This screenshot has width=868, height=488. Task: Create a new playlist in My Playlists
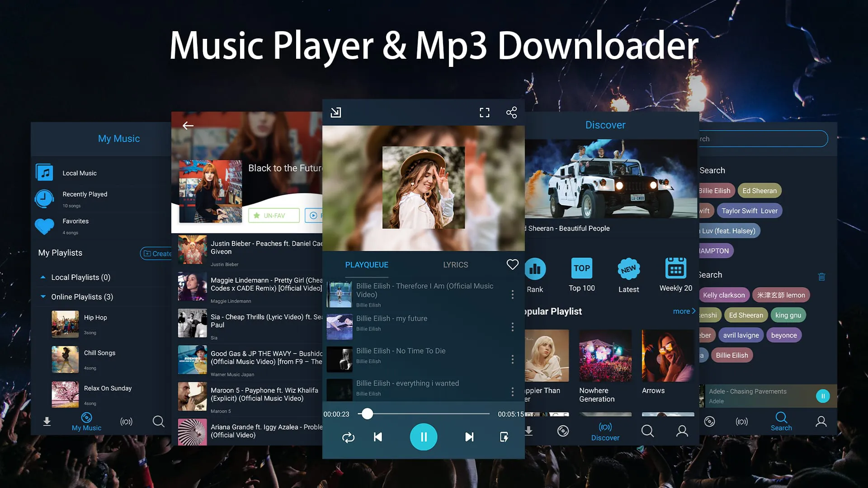click(x=157, y=253)
